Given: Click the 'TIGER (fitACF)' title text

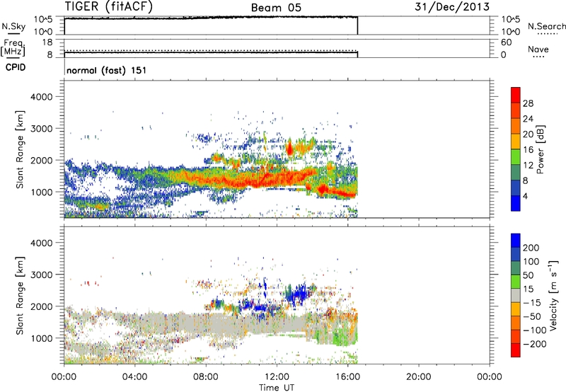Looking at the screenshot, I should (x=109, y=6).
